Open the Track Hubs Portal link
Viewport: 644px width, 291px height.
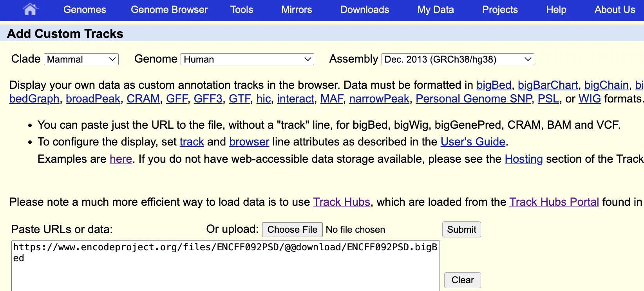(554, 202)
